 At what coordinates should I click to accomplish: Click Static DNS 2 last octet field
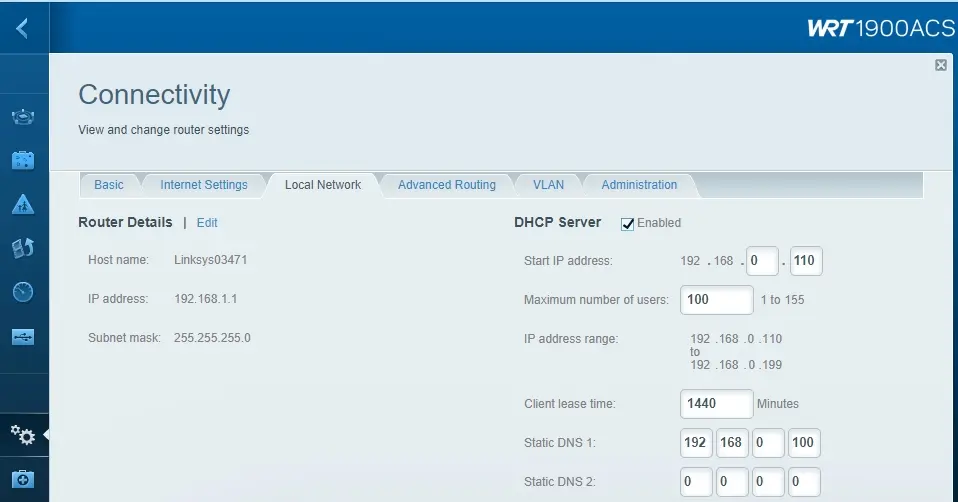tap(804, 482)
